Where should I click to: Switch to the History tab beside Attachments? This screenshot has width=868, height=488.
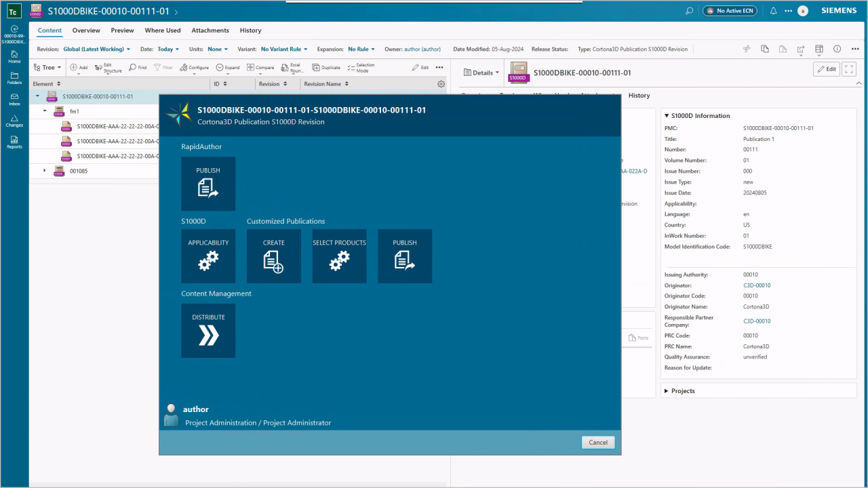(250, 30)
